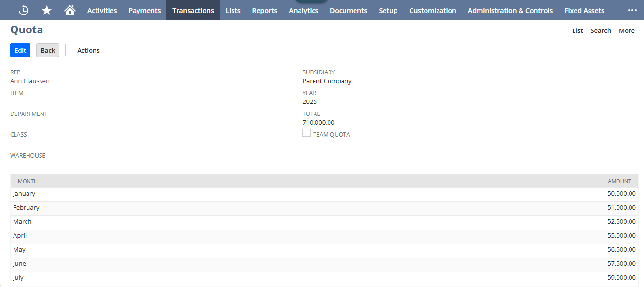Open the Fixed Assets menu
Image resolution: width=644 pixels, height=287 pixels.
584,10
